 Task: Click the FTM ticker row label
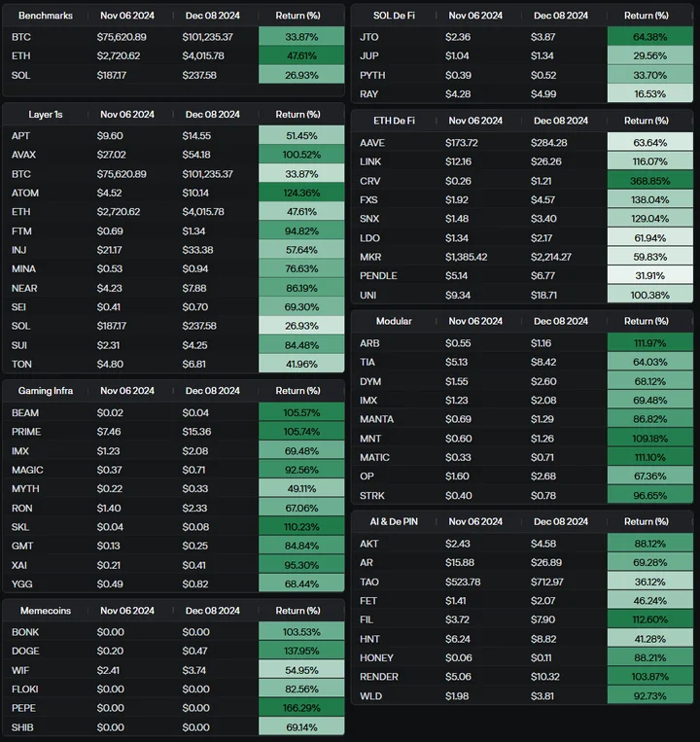pos(21,231)
